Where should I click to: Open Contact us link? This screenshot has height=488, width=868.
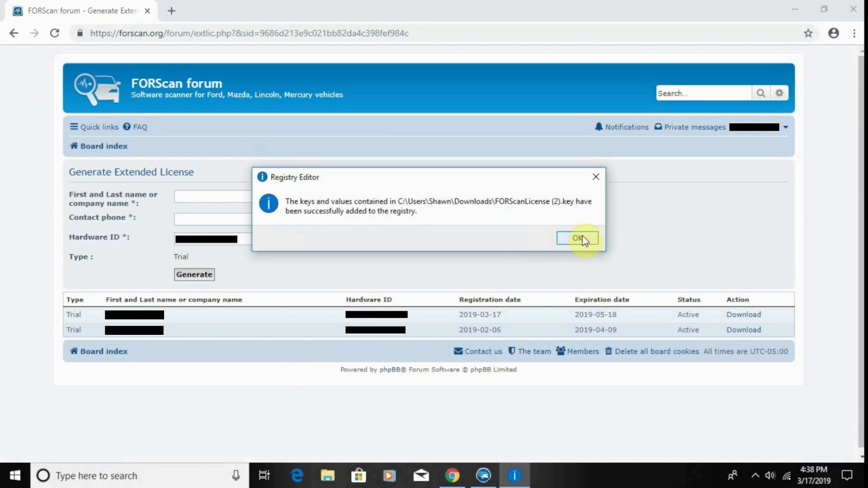pyautogui.click(x=478, y=351)
